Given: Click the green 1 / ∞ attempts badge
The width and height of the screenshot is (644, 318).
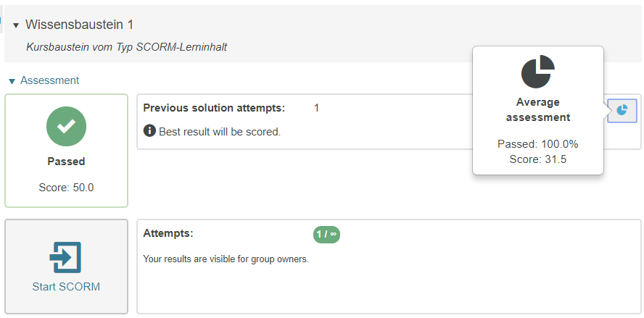Looking at the screenshot, I should click(x=326, y=234).
